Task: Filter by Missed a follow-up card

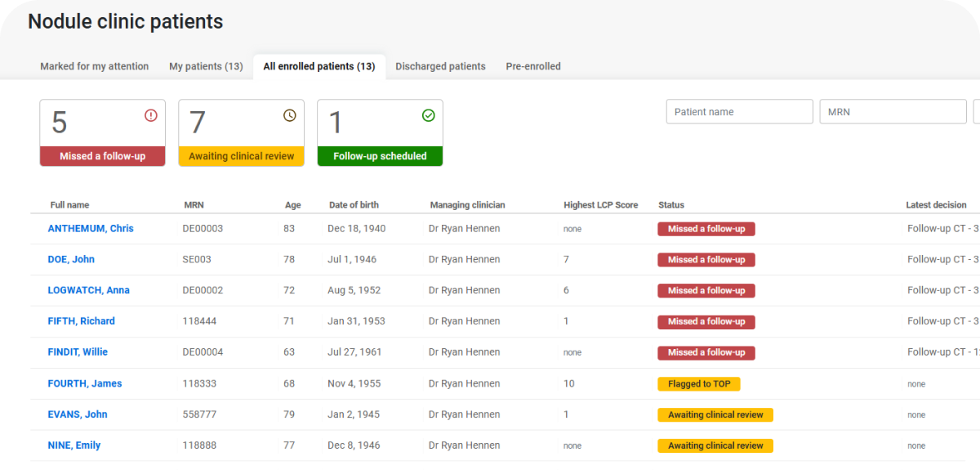Action: pos(103,133)
